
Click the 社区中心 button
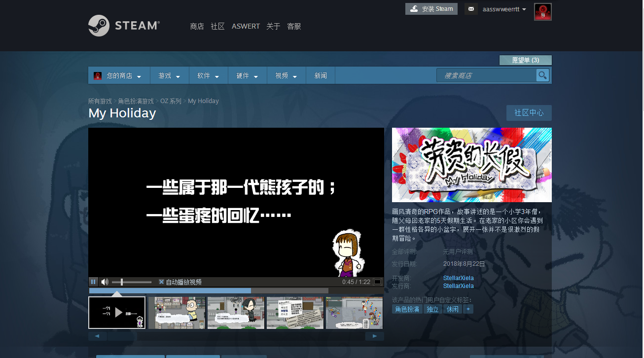[x=529, y=113]
